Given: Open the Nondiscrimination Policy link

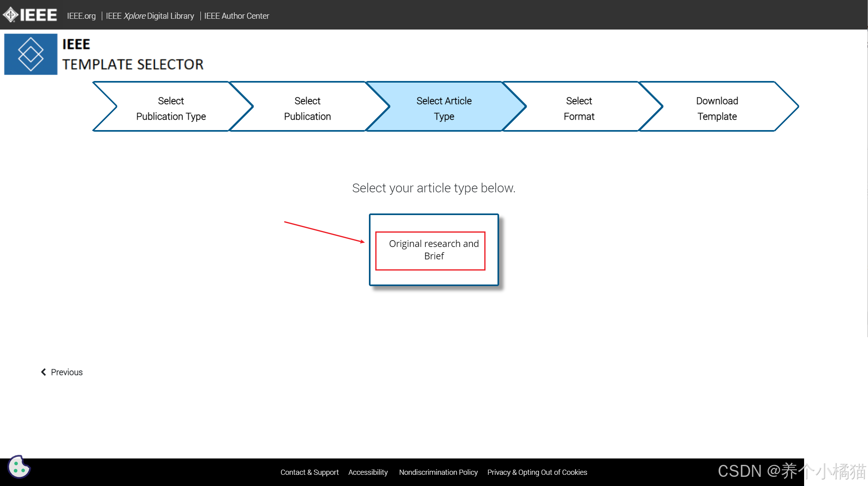Looking at the screenshot, I should click(x=438, y=472).
